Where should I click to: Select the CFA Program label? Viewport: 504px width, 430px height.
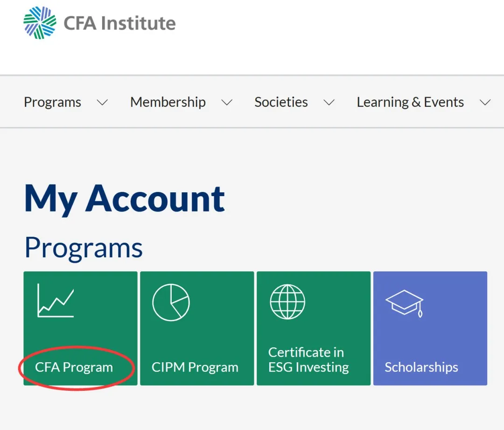(74, 367)
